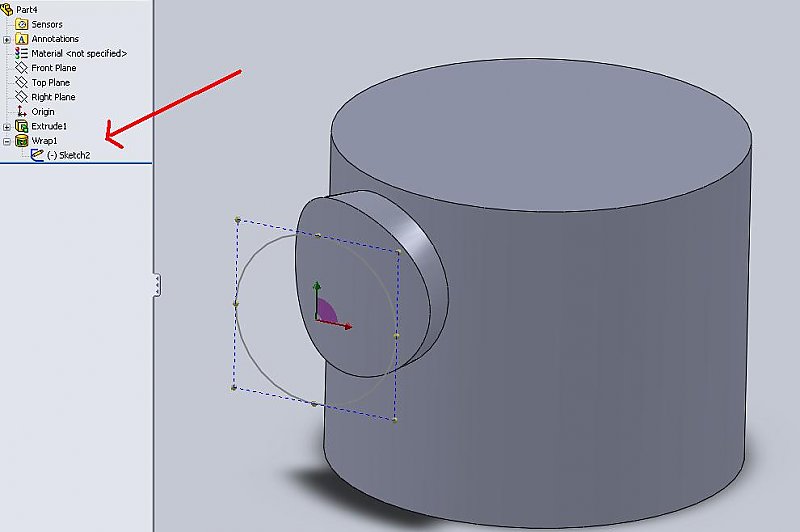This screenshot has height=532, width=800.
Task: Click the Extrude1 feature icon
Action: (x=21, y=126)
